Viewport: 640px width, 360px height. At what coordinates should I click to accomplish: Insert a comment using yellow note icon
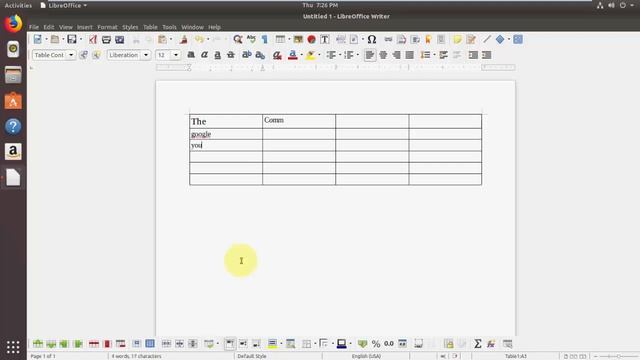coord(457,40)
